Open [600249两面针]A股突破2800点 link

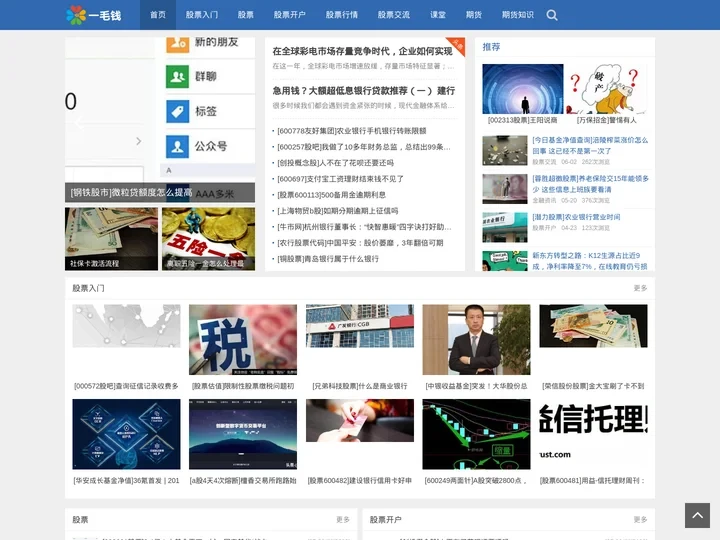[x=476, y=481]
